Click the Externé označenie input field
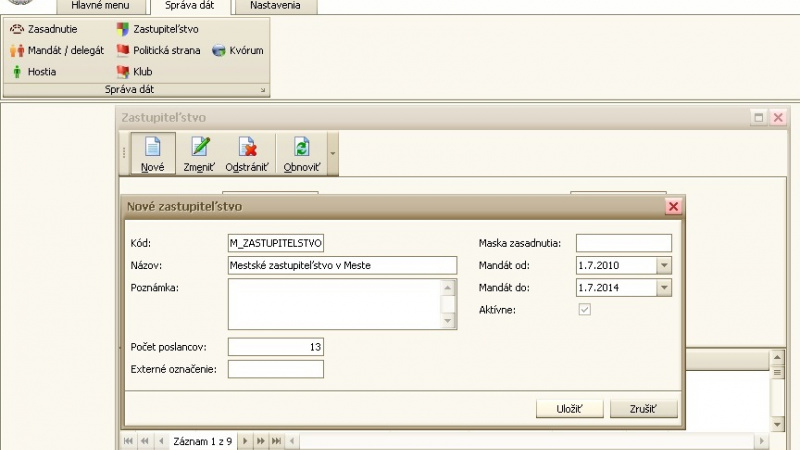Viewport: 800px width, 450px height. point(276,369)
